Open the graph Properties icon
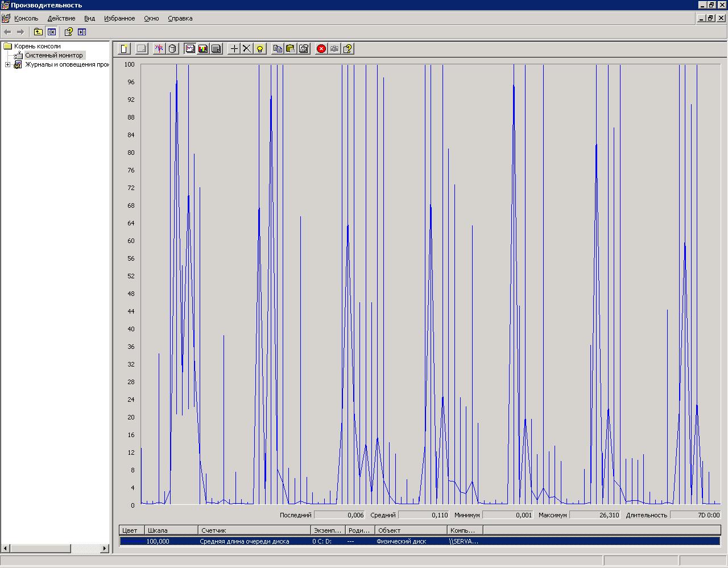728x568 pixels. click(304, 49)
